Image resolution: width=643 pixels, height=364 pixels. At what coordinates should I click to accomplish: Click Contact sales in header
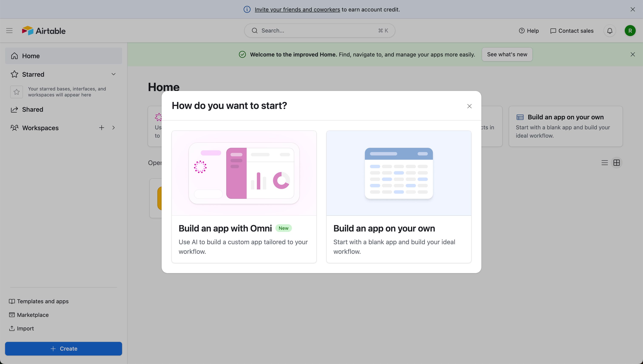pyautogui.click(x=572, y=31)
